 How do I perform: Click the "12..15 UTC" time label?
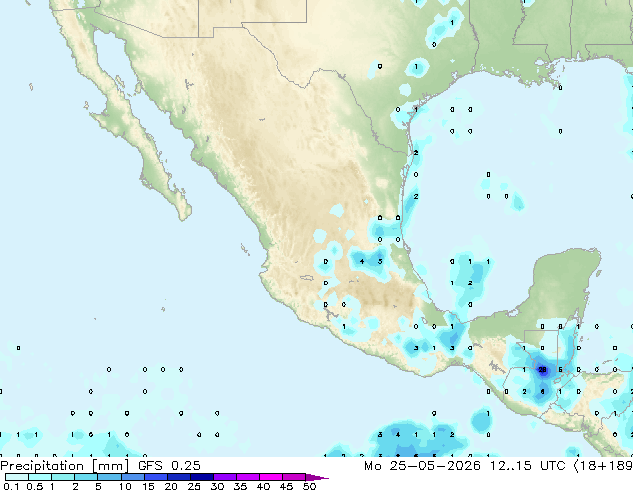[527, 466]
